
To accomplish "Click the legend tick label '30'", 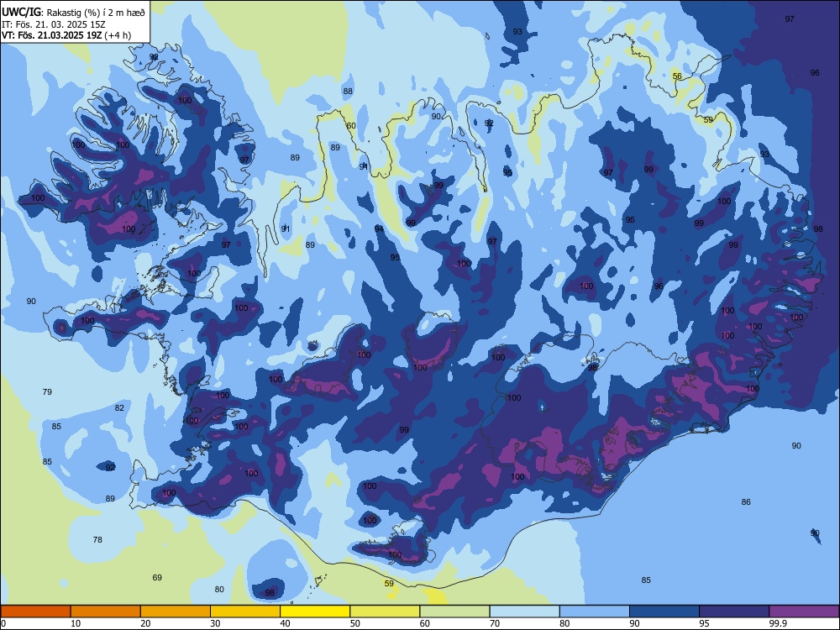I will 215,623.
